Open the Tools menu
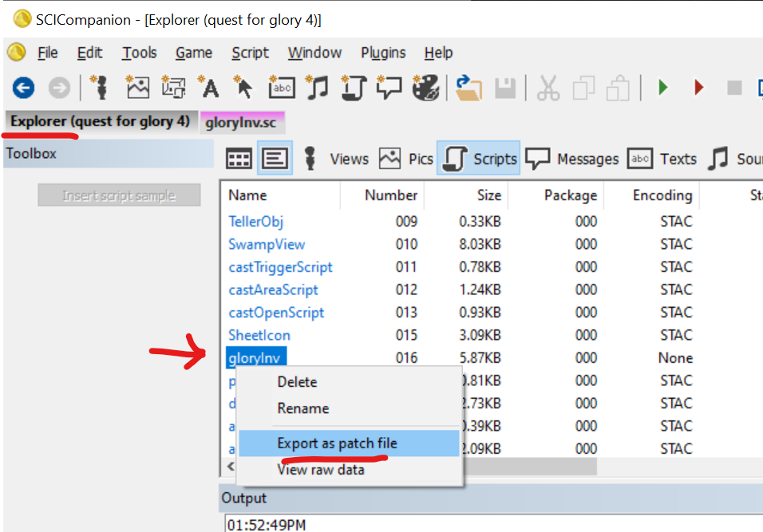This screenshot has width=763, height=532. pos(139,53)
